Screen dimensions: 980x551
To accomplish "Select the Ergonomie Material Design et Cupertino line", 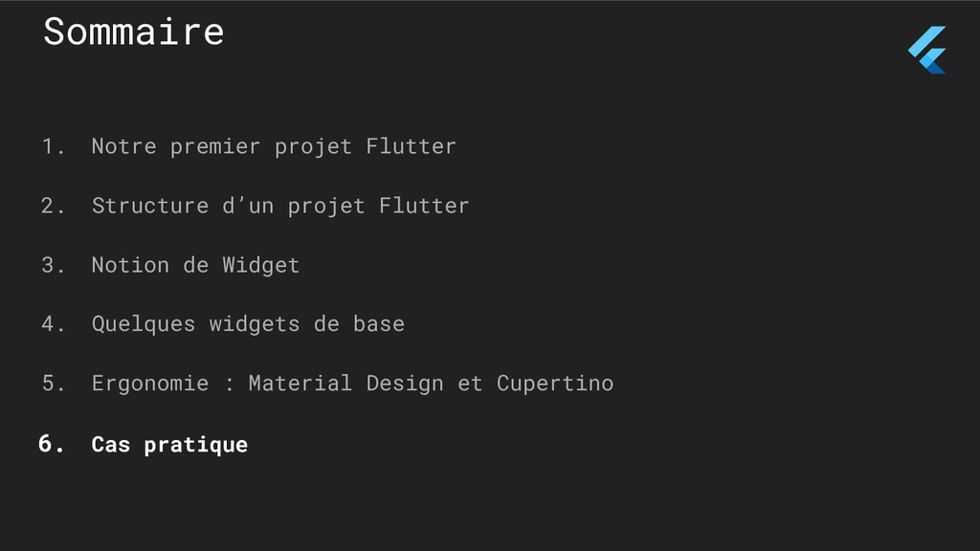I will click(x=352, y=384).
